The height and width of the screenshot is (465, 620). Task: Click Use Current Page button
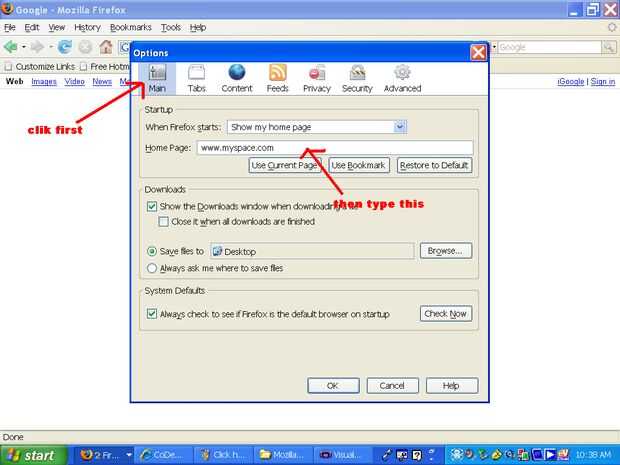tap(285, 165)
